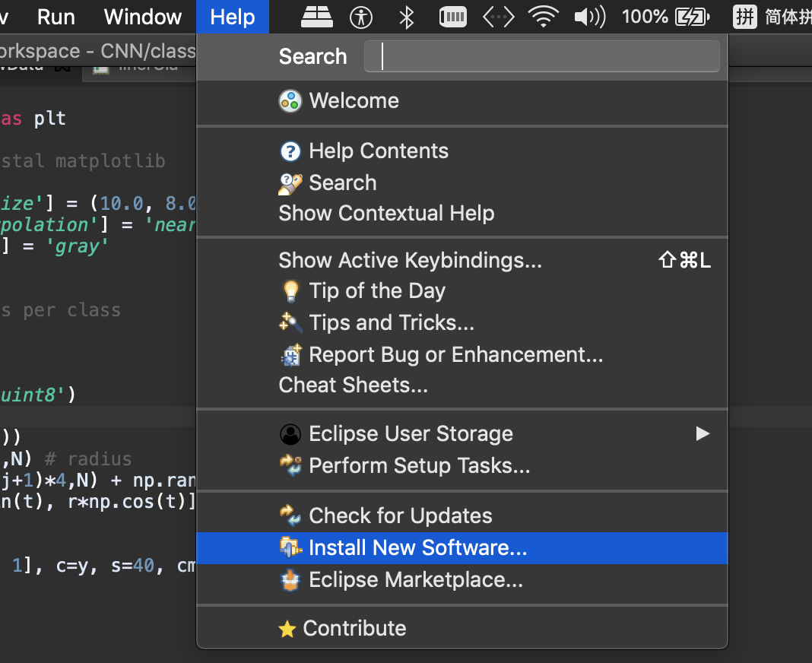
Task: Select Eclipse User Storage
Action: [x=462, y=434]
